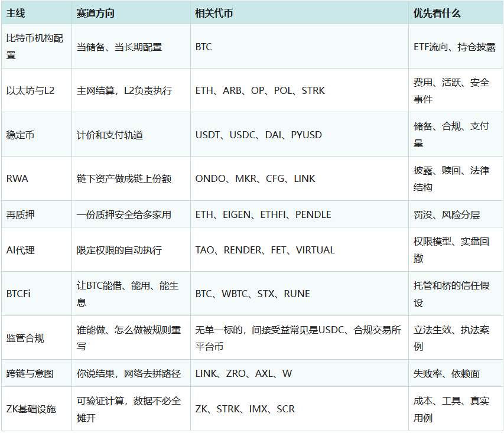Click the 无单一标的 related tokens cell
Screen dimensions: 504x433
click(300, 338)
